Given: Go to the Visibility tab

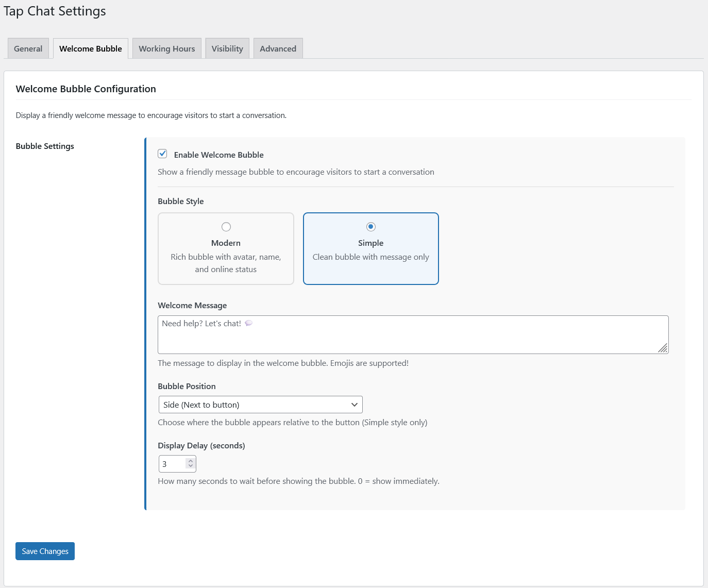Looking at the screenshot, I should (227, 48).
